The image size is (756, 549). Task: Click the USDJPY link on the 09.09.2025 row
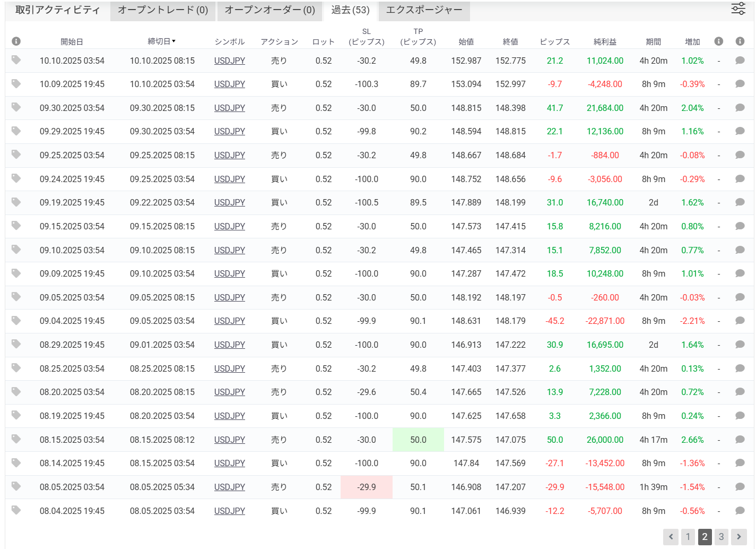(229, 273)
